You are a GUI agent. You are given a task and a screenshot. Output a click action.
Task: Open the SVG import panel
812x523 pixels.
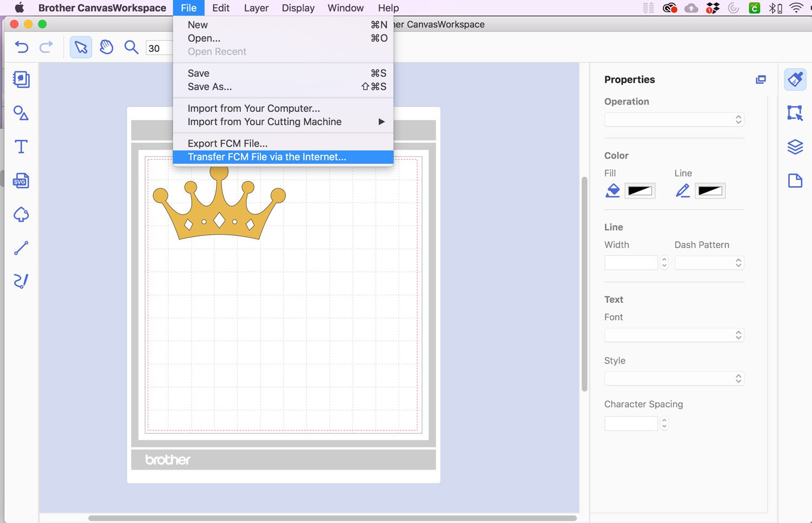click(x=21, y=181)
